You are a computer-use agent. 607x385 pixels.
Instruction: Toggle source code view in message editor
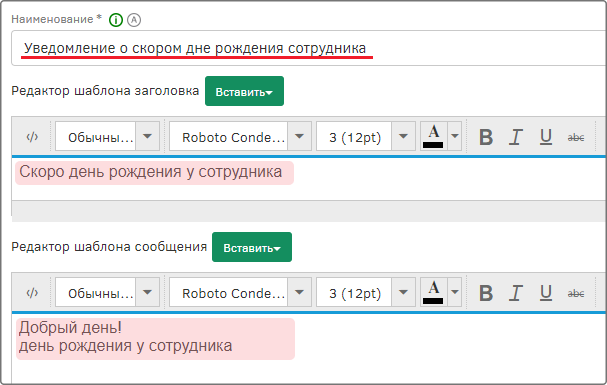pos(32,293)
